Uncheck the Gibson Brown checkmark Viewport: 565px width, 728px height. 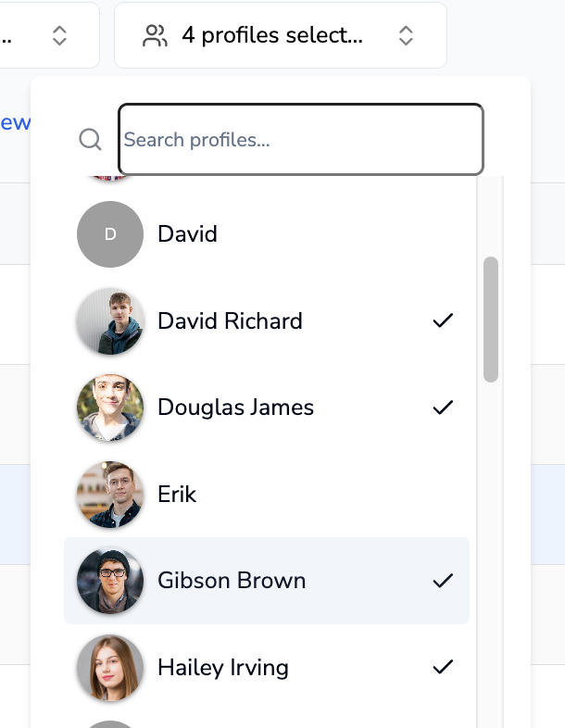(444, 581)
